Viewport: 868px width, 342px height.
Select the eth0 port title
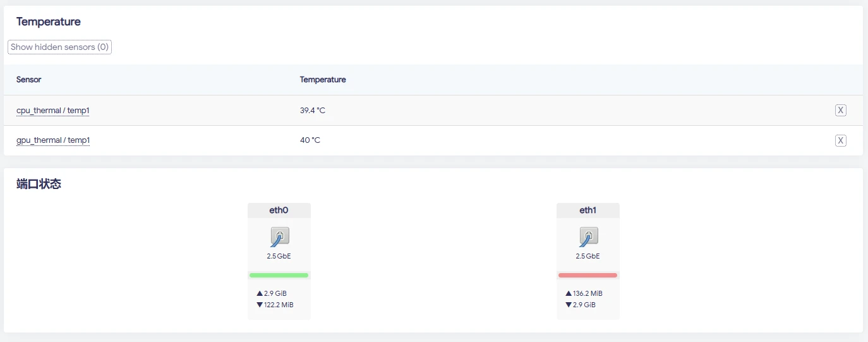pyautogui.click(x=279, y=211)
